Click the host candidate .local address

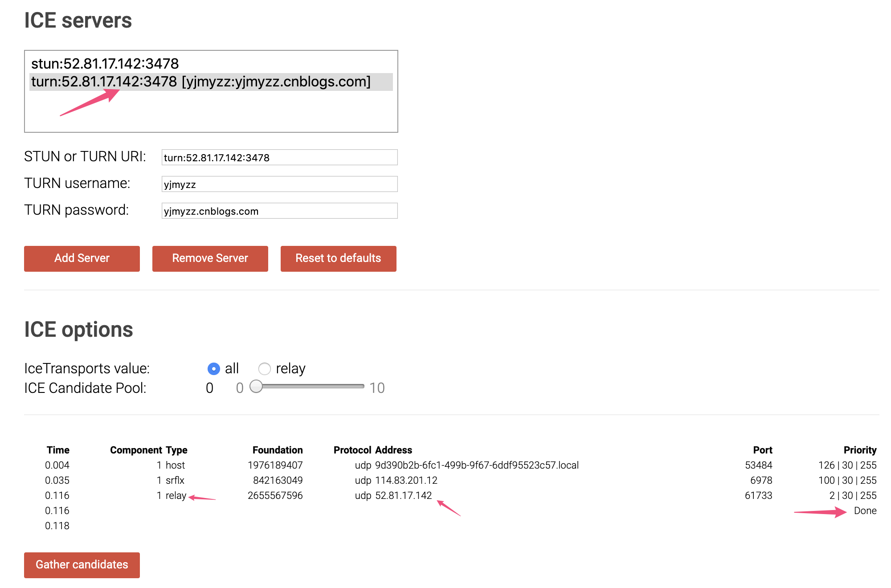(477, 465)
